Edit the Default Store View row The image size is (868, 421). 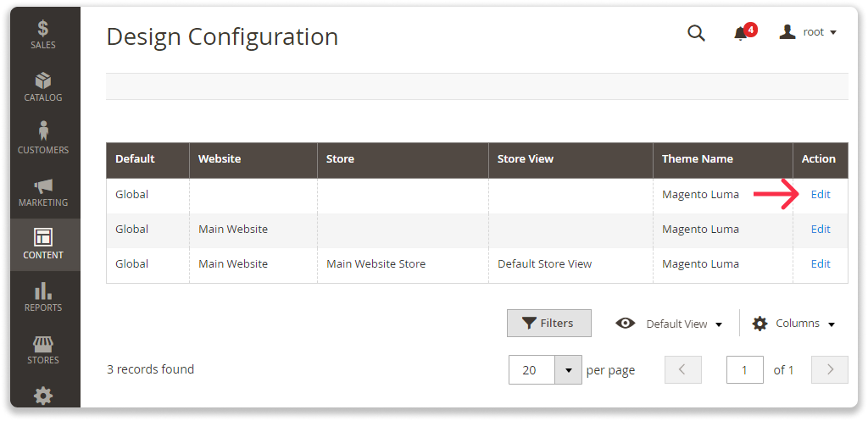(820, 263)
